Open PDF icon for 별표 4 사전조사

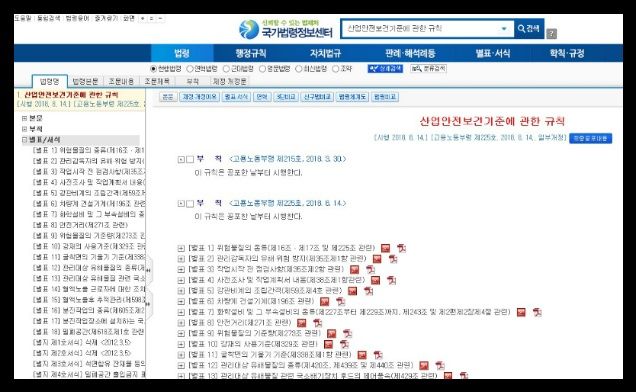click(x=391, y=280)
